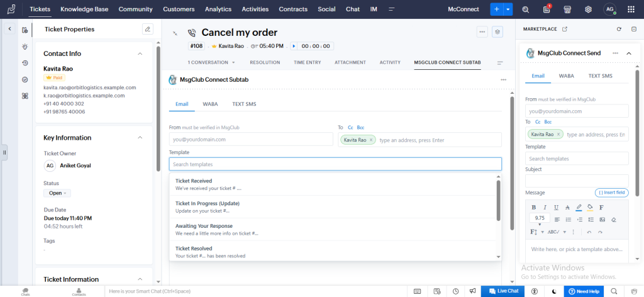Choose the Awaiting Your Response template
The image size is (644, 297).
[333, 230]
